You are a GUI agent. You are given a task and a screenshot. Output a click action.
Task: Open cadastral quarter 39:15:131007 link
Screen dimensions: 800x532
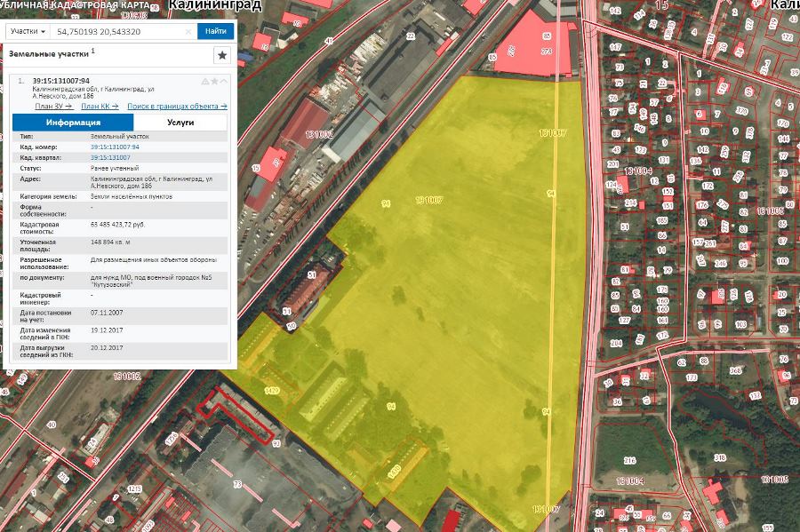click(x=110, y=157)
